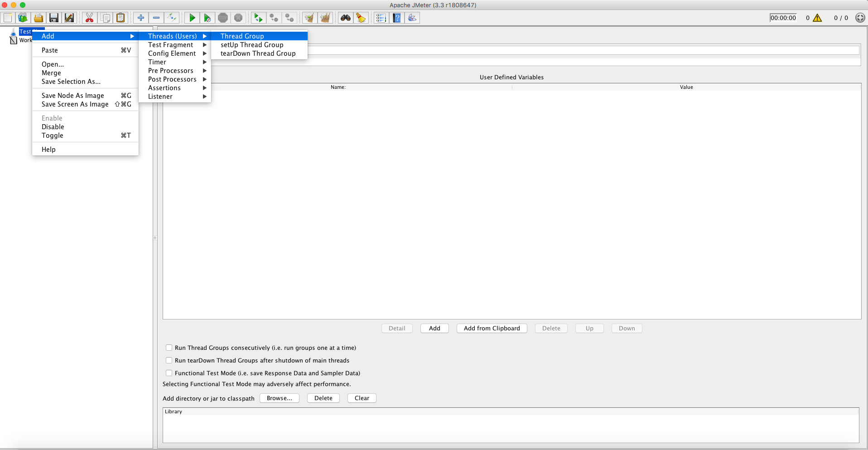868x450 pixels.
Task: Click the Save As floppy-with-pencil icon
Action: click(69, 18)
